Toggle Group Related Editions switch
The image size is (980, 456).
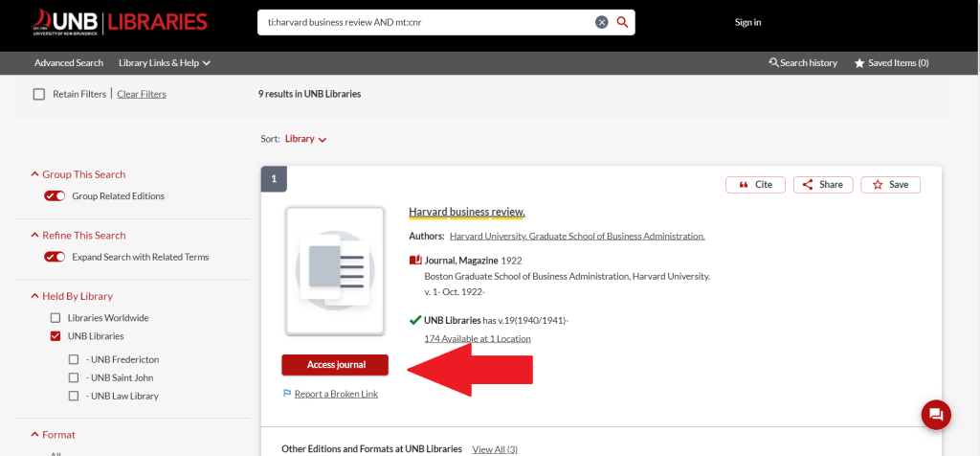(x=55, y=196)
